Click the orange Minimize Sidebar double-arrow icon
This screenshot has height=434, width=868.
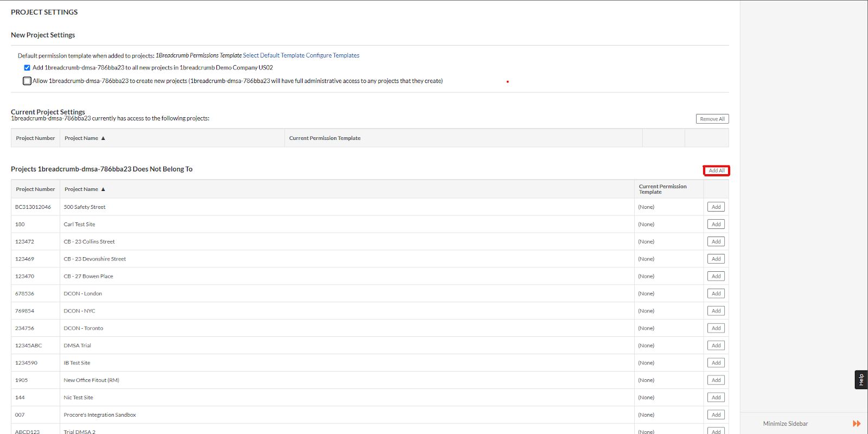[857, 424]
